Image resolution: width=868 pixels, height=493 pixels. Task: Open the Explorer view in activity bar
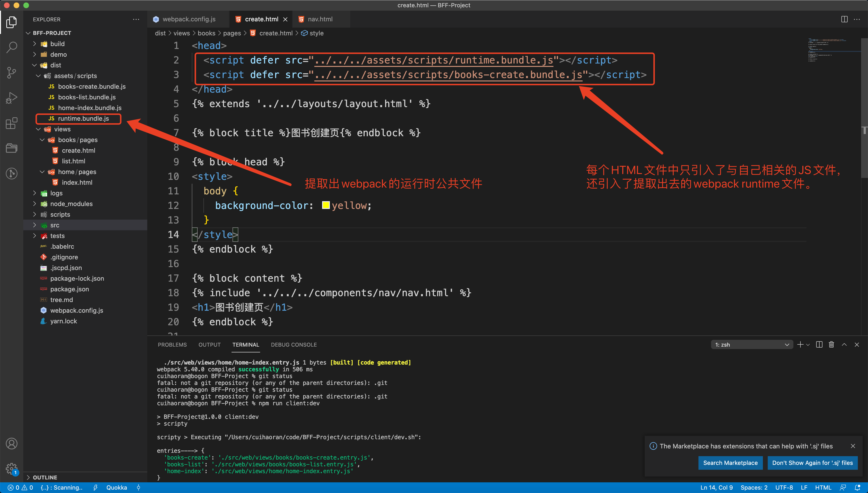click(11, 22)
